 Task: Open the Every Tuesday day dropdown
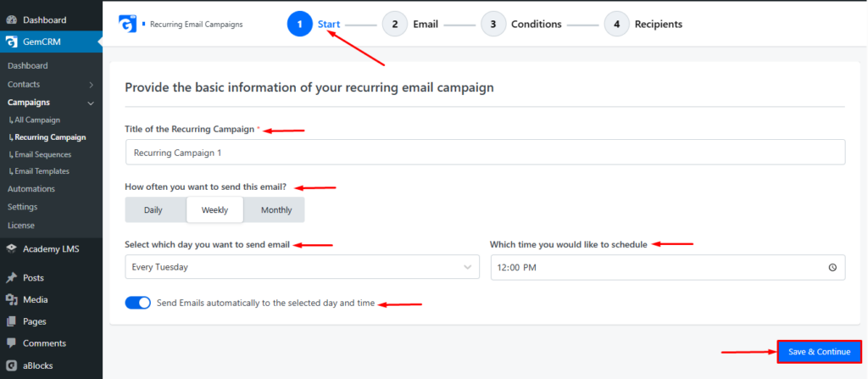pyautogui.click(x=303, y=267)
